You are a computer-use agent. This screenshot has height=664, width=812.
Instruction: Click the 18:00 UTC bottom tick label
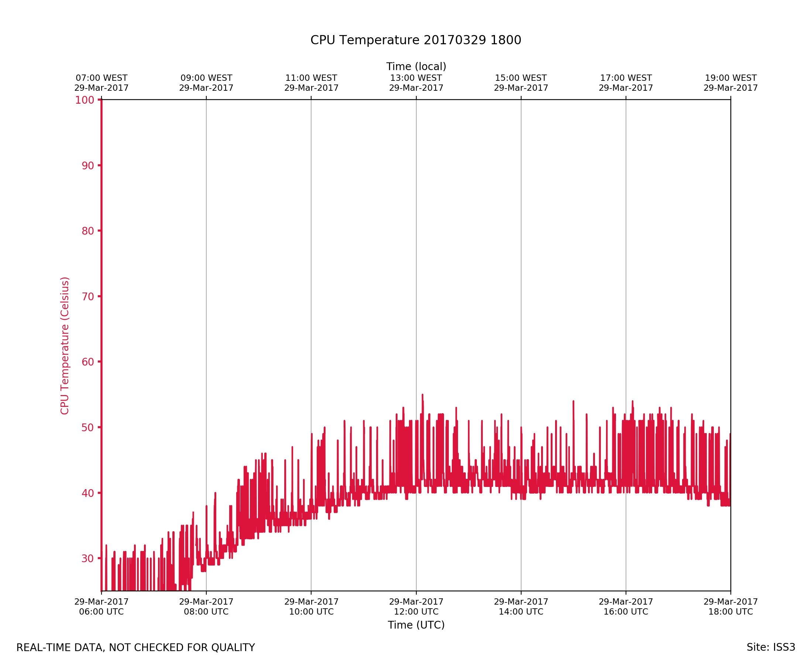pyautogui.click(x=730, y=606)
